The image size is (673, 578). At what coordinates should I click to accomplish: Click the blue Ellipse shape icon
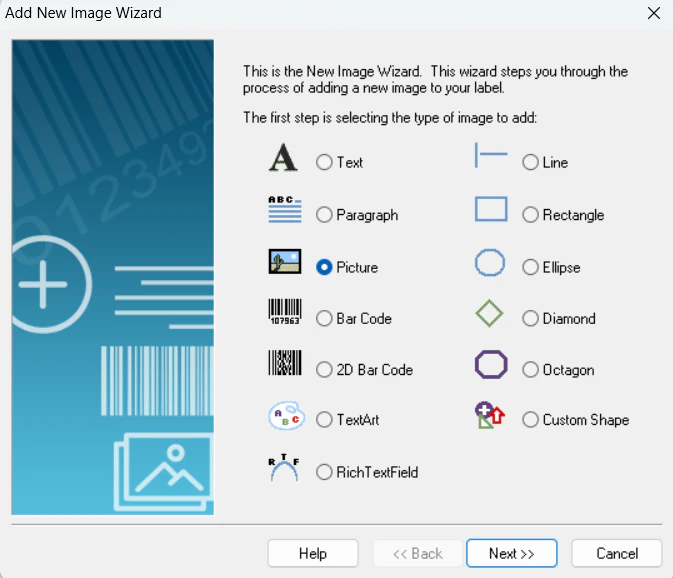[490, 262]
